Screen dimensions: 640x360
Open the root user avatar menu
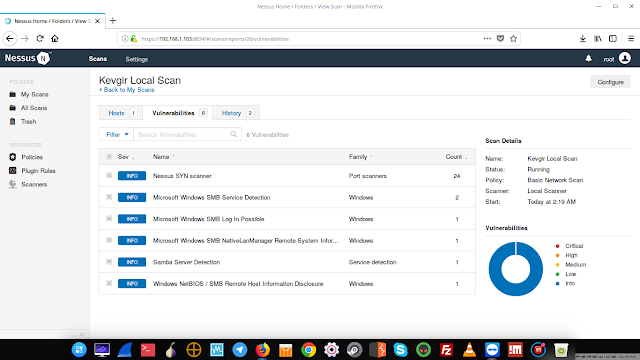624,58
